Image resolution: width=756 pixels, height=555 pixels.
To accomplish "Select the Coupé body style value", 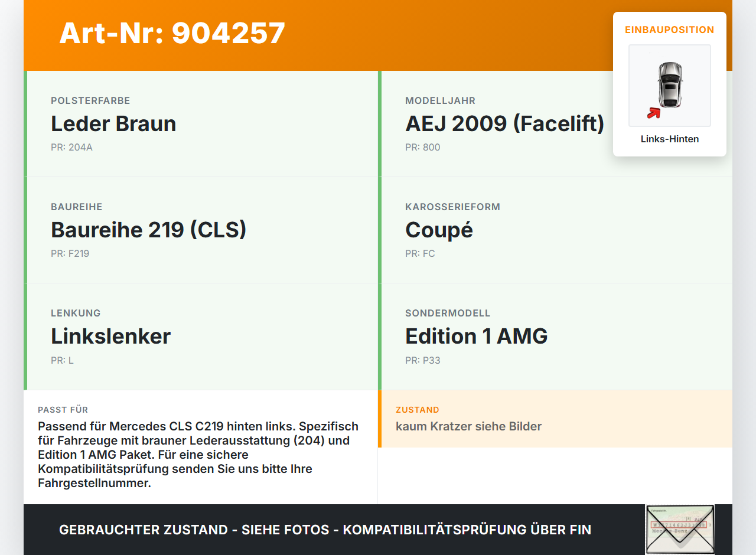I will pyautogui.click(x=439, y=230).
